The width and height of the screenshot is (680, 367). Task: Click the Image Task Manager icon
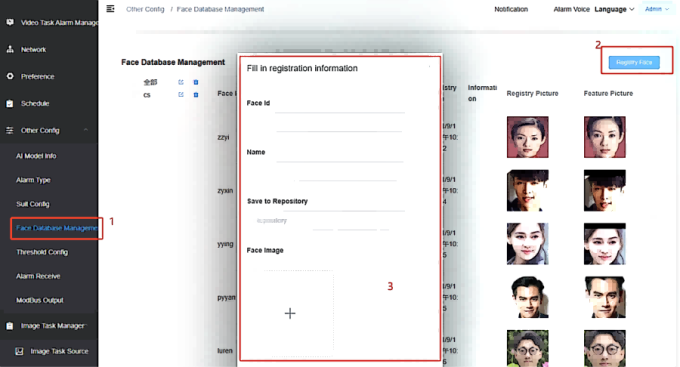click(x=10, y=326)
